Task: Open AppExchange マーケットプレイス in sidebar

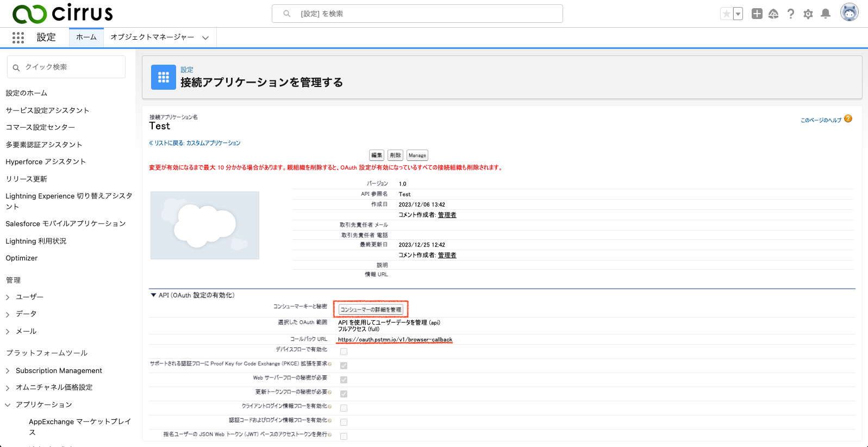Action: point(80,427)
